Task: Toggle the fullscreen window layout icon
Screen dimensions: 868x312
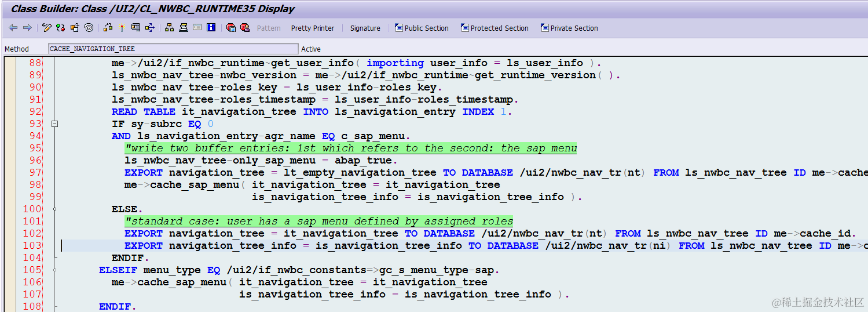Action: [197, 28]
